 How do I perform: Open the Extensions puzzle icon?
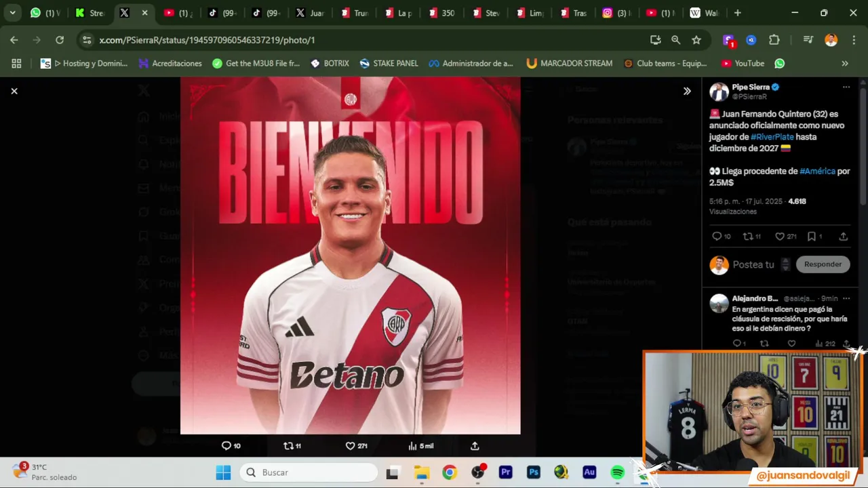coord(774,40)
